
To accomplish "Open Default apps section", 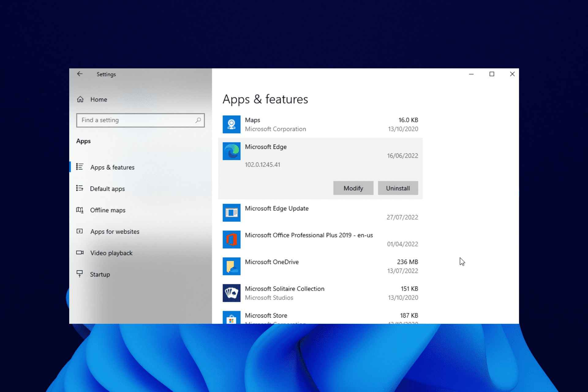I will point(107,189).
